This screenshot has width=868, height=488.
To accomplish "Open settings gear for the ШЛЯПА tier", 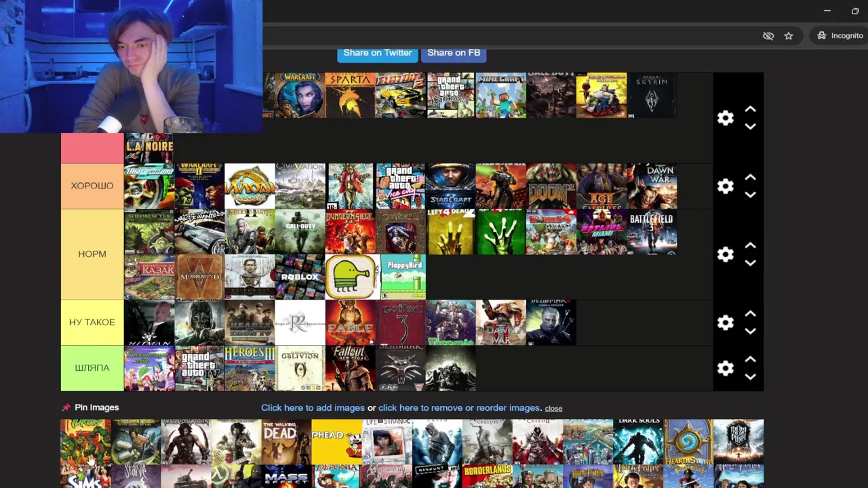I will (x=726, y=368).
